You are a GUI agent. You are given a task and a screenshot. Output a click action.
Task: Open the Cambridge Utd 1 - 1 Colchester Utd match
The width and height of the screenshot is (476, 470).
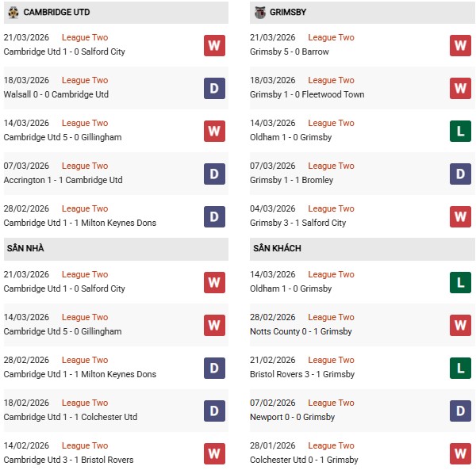(x=71, y=417)
